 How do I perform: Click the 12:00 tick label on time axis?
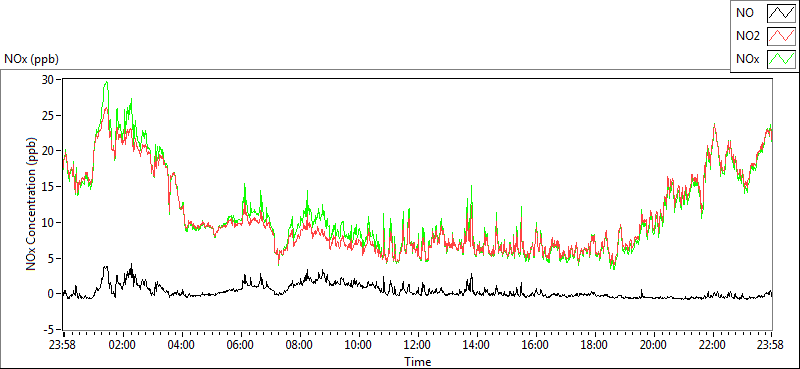(418, 345)
